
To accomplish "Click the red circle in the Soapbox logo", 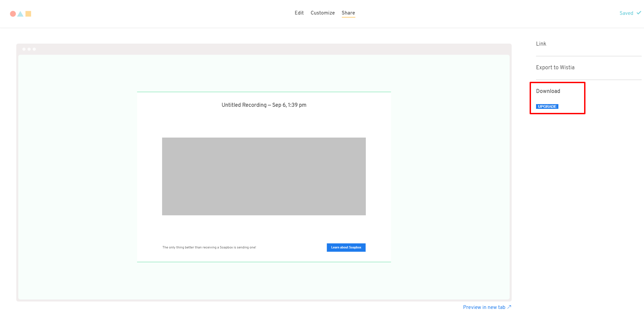I will (13, 14).
